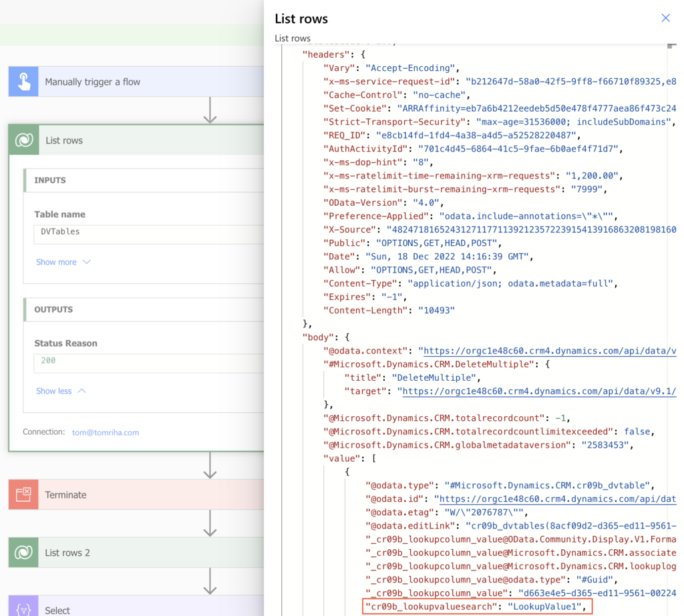Select the "headers" key text
Screen dimensions: 684x616
click(326, 55)
